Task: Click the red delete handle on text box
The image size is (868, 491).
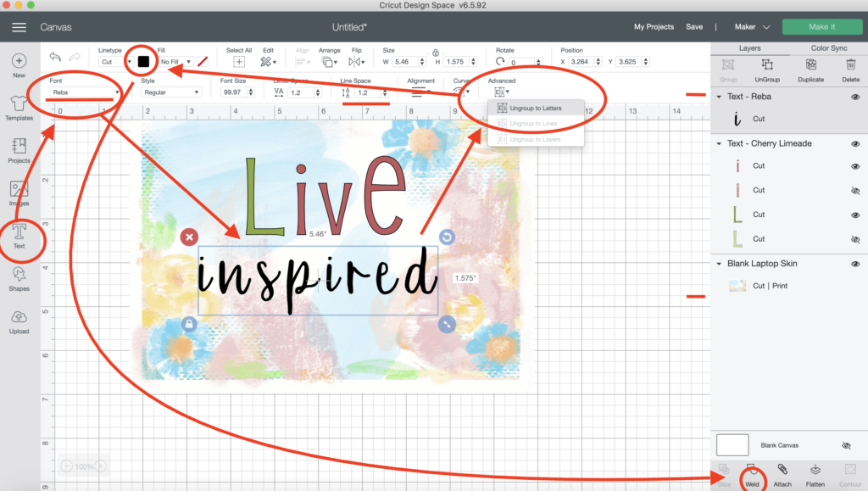Action: pos(189,237)
